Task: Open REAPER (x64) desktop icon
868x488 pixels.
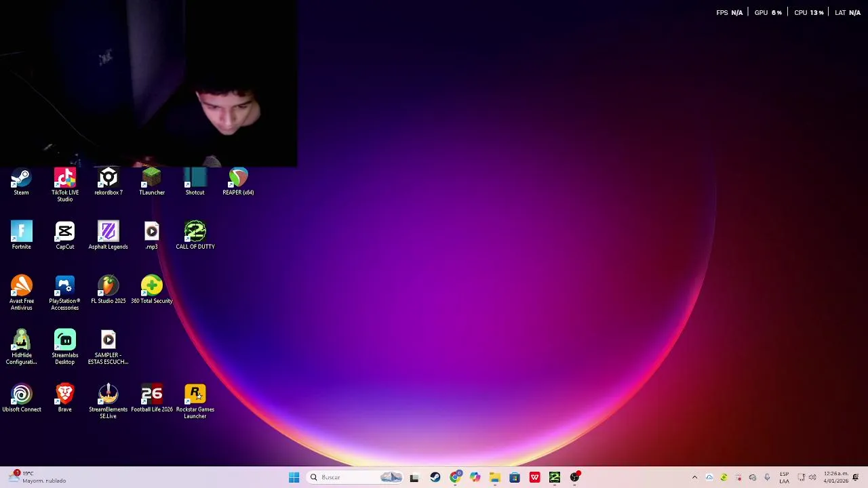Action: point(238,182)
